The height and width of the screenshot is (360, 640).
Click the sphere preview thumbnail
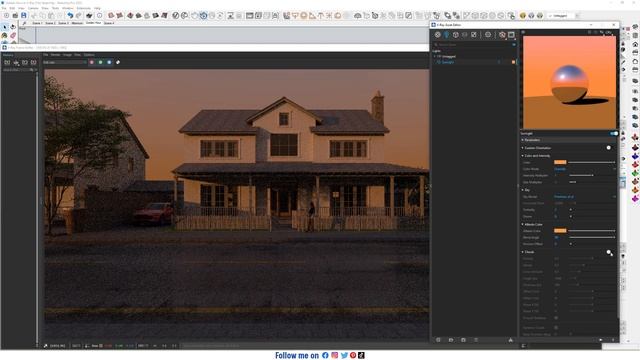569,82
